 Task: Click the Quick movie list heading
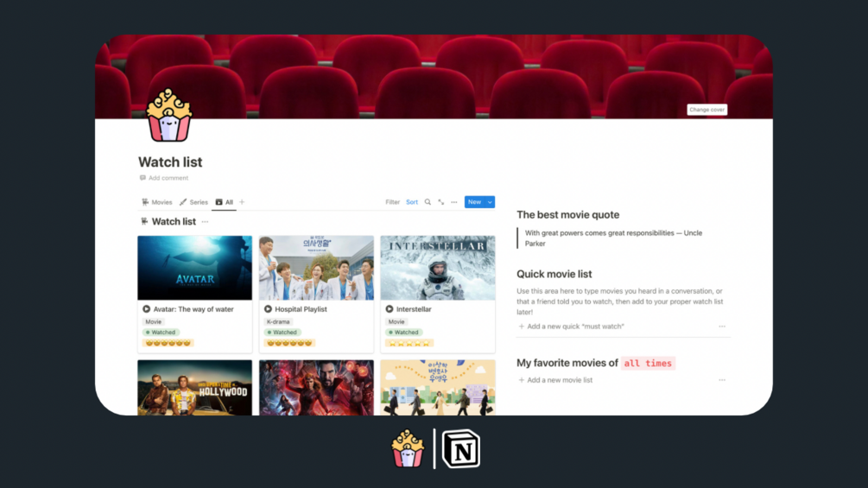[554, 275]
